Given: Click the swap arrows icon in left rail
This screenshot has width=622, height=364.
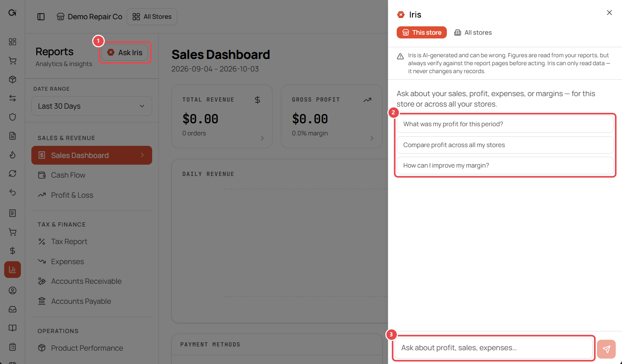Looking at the screenshot, I should coord(13,98).
